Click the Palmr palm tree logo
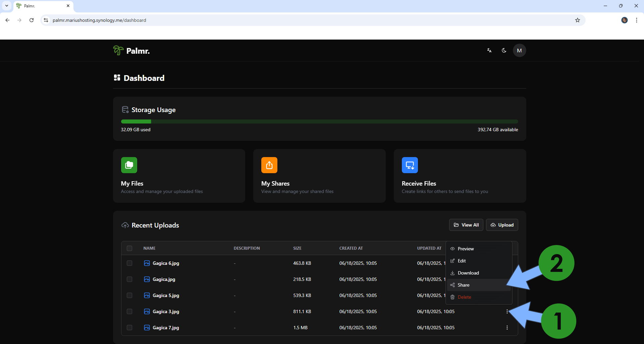The image size is (644, 344). (x=118, y=50)
